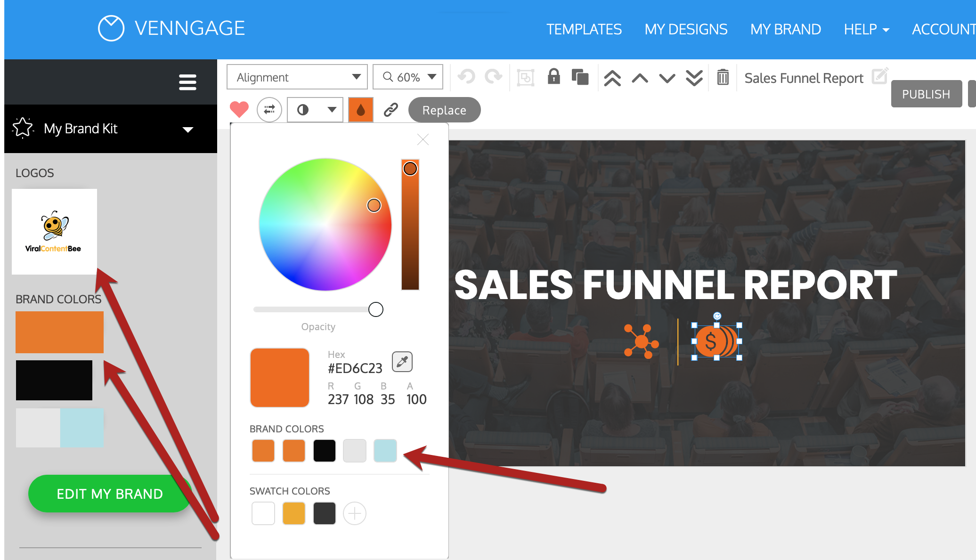Expand the Alignment dropdown menu
The image size is (976, 560).
[298, 76]
